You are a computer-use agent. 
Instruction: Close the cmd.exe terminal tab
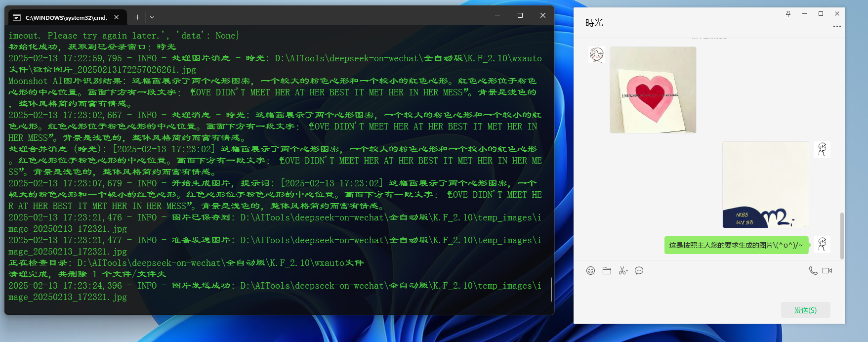(x=117, y=17)
